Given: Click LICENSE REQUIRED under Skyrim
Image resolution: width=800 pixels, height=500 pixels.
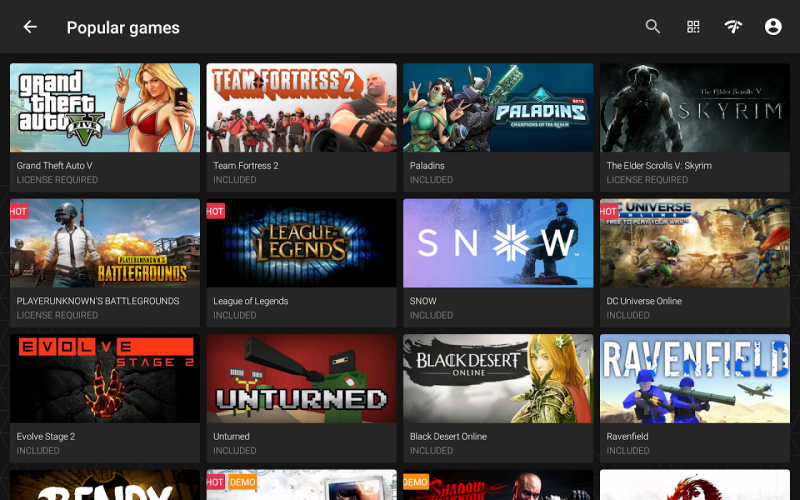Looking at the screenshot, I should [647, 180].
